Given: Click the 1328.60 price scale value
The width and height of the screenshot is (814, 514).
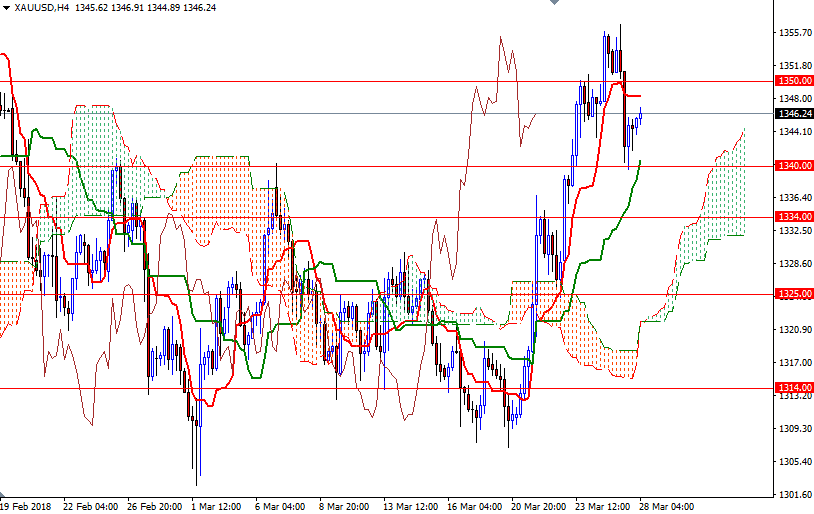Looking at the screenshot, I should click(x=795, y=264).
